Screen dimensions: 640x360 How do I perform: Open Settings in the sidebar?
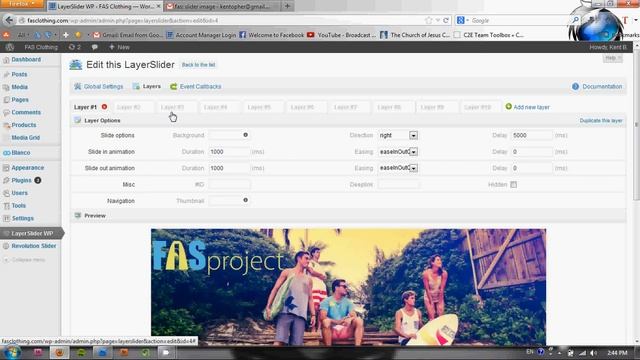(x=23, y=218)
